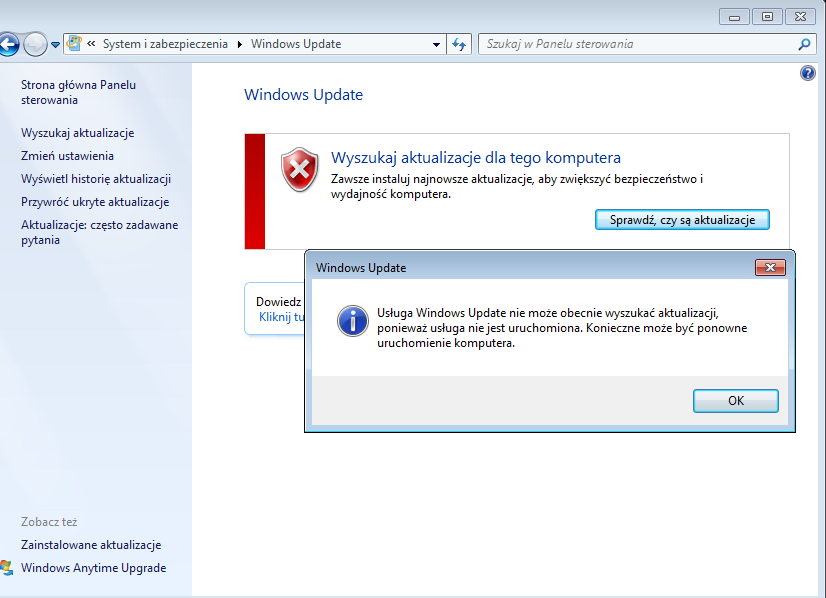The image size is (826, 598).
Task: Click the Control Panel address bar icon
Action: (74, 44)
